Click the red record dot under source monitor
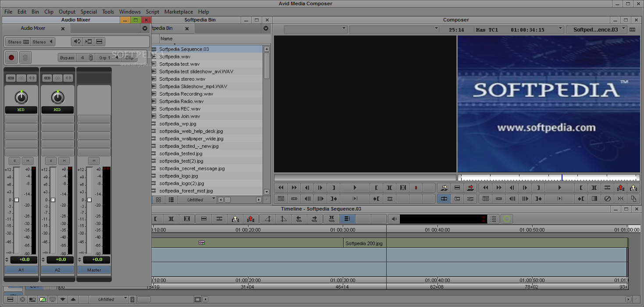 (x=416, y=188)
